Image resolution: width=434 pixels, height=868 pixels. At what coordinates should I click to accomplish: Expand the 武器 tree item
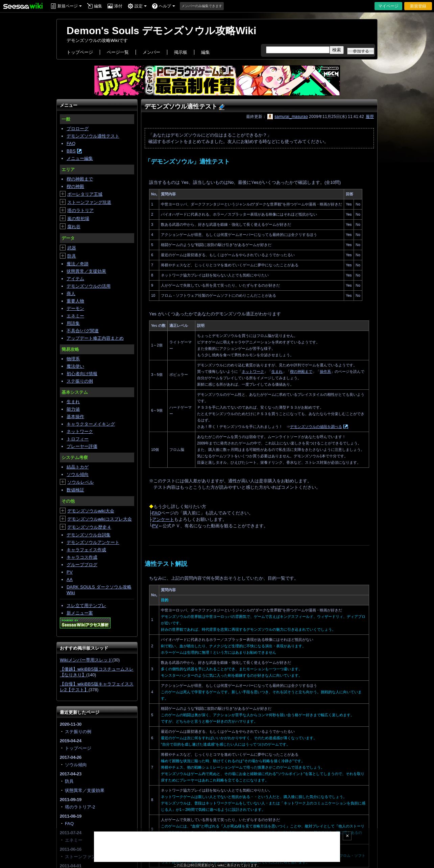coord(63,248)
